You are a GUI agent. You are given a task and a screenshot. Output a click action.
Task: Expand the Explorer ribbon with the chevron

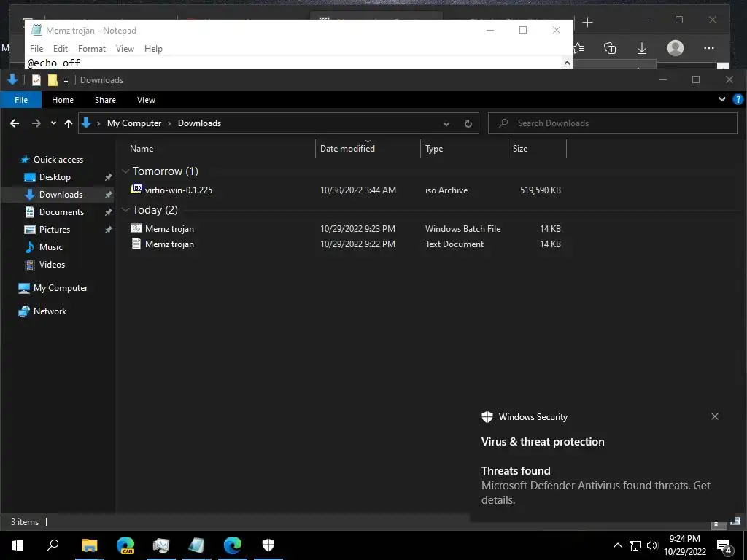pyautogui.click(x=722, y=99)
